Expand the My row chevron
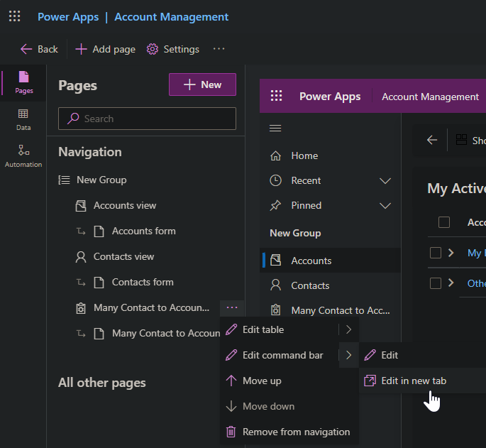 point(451,253)
